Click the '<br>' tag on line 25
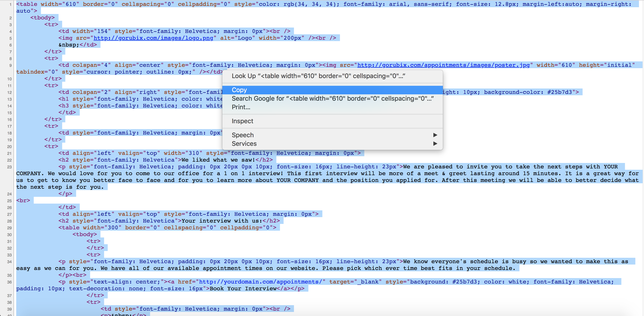 (23, 200)
